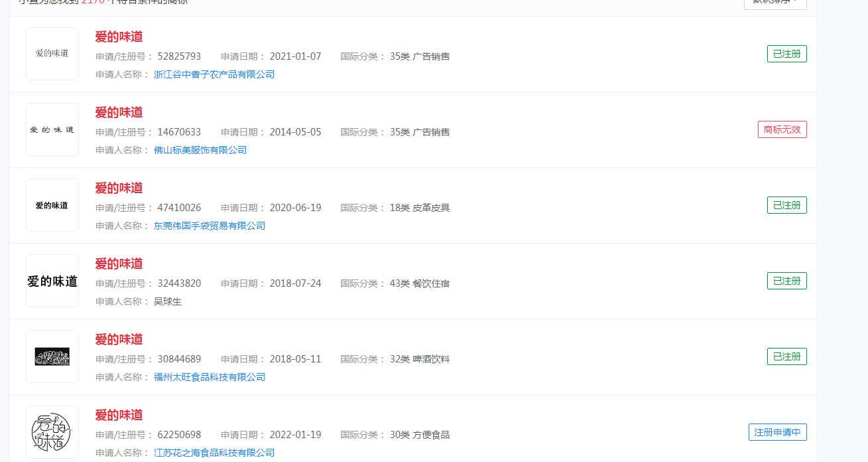View thumbnail of first 爱的味道 logo
Image resolution: width=868 pixels, height=462 pixels.
[x=52, y=53]
